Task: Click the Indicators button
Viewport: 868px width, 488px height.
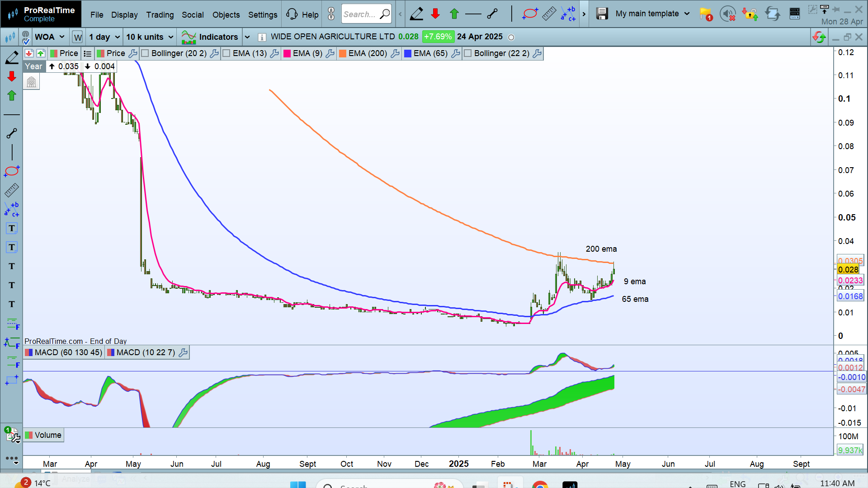Action: 209,37
